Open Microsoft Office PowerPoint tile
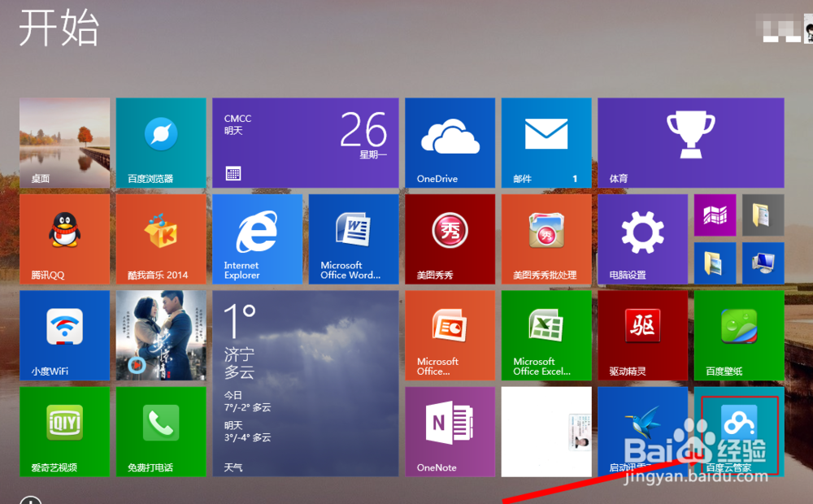Viewport: 813px width, 504px height. click(x=450, y=336)
